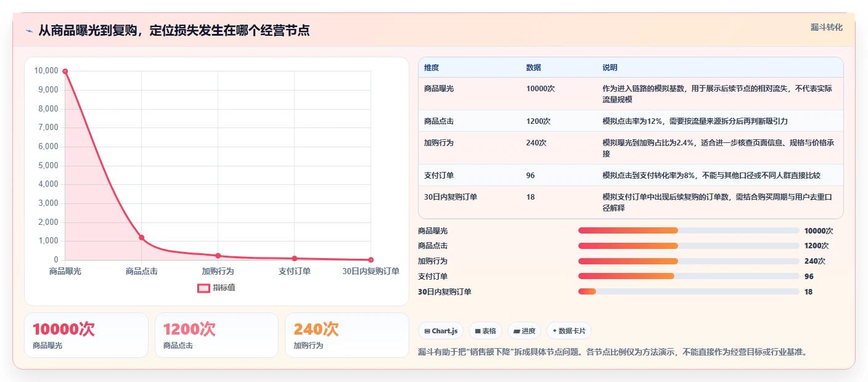The width and height of the screenshot is (868, 382).
Task: Click the 30日内复购订单 data point on the chart
Action: coord(371,260)
